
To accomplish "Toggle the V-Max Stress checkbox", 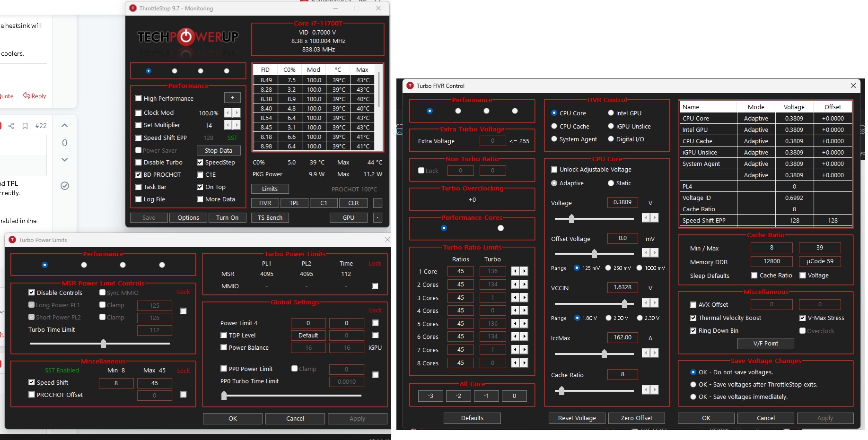I will click(x=803, y=318).
